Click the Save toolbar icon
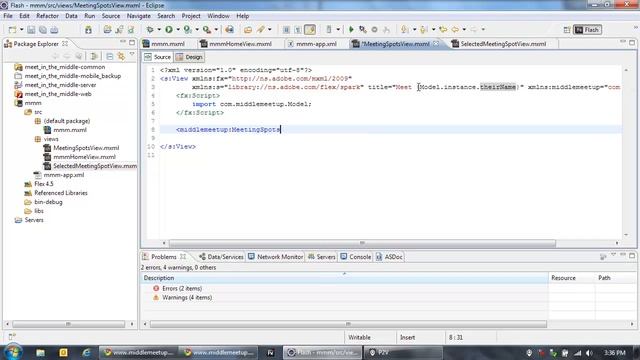The image size is (640, 360). [31, 30]
